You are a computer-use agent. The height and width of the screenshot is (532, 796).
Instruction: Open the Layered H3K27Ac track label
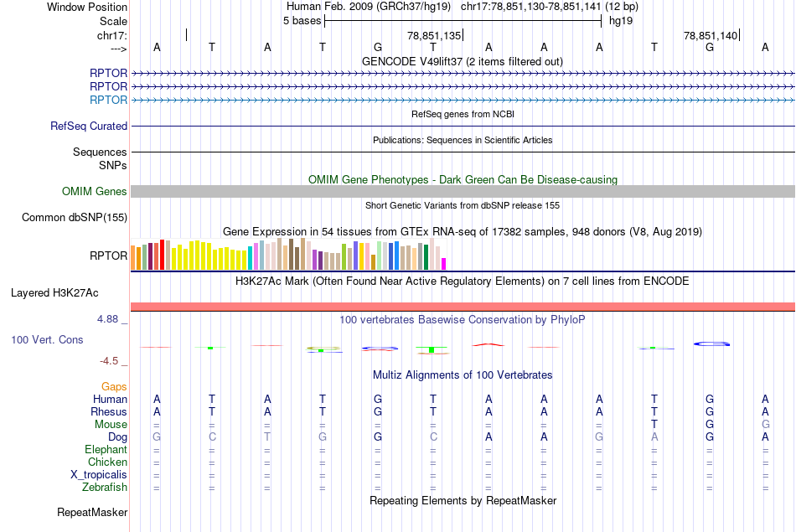54,293
